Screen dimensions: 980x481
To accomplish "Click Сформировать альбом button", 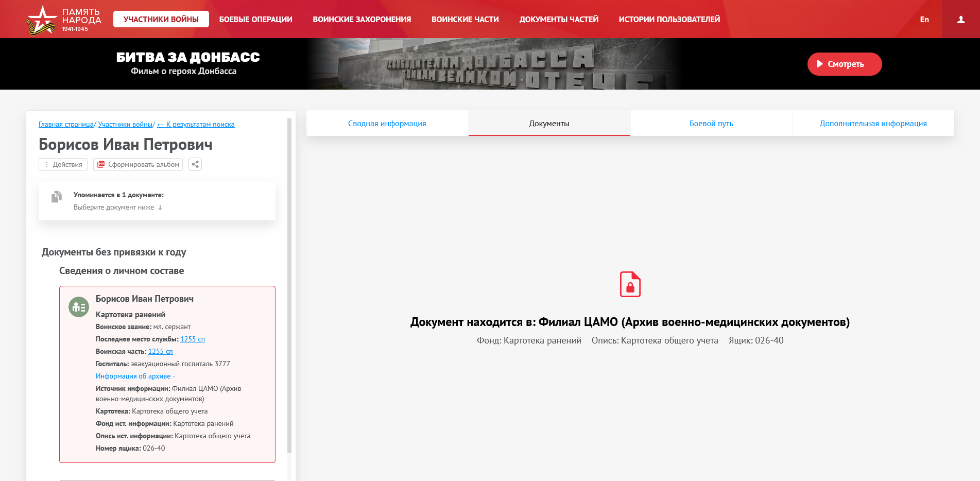I will coord(138,165).
